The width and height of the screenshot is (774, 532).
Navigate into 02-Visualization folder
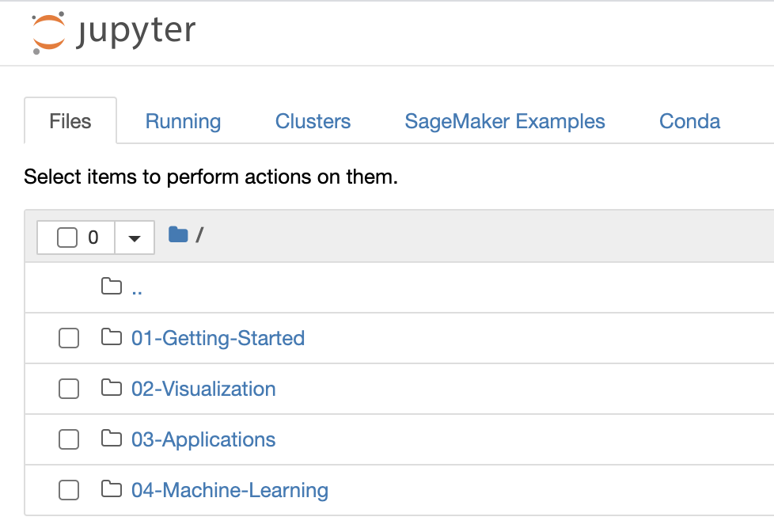click(203, 388)
